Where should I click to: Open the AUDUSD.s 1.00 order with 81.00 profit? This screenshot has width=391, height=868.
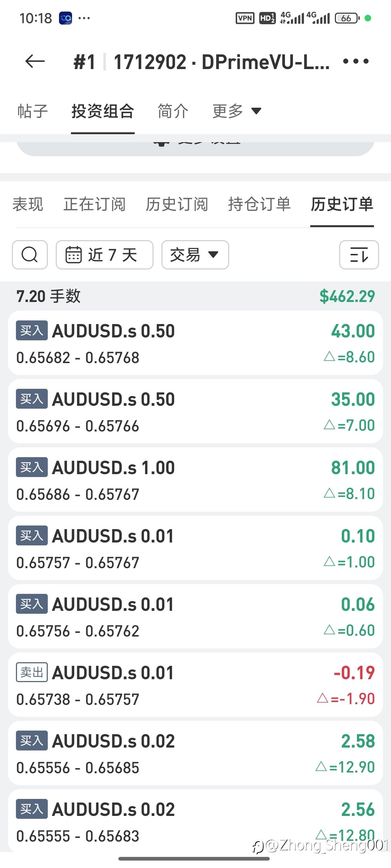195,480
